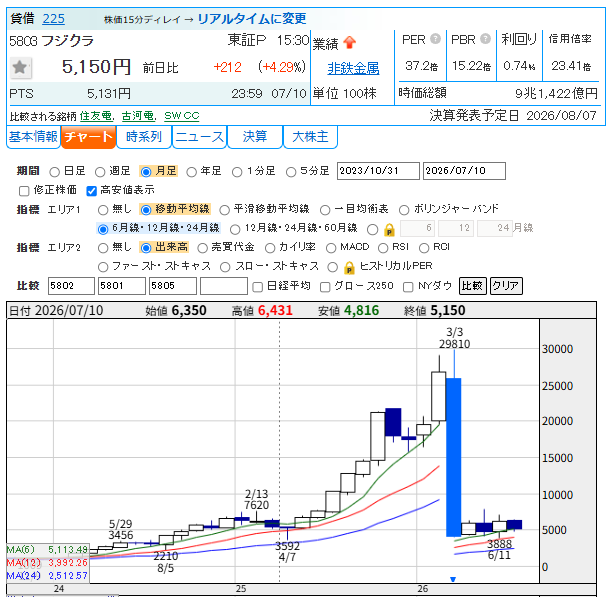Select 月足 period radio button
Viewport: 608px width, 597px height.
coord(146,172)
